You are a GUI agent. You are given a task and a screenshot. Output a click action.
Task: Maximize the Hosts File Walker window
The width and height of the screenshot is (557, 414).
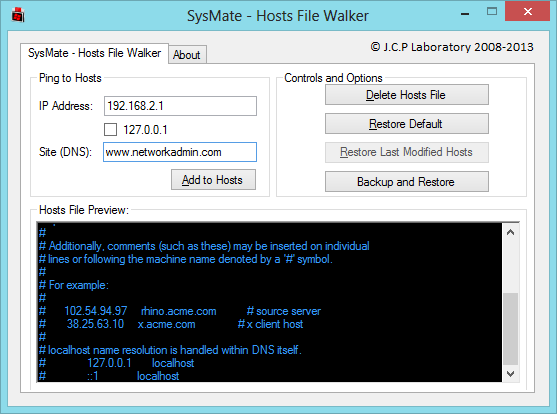pos(492,12)
